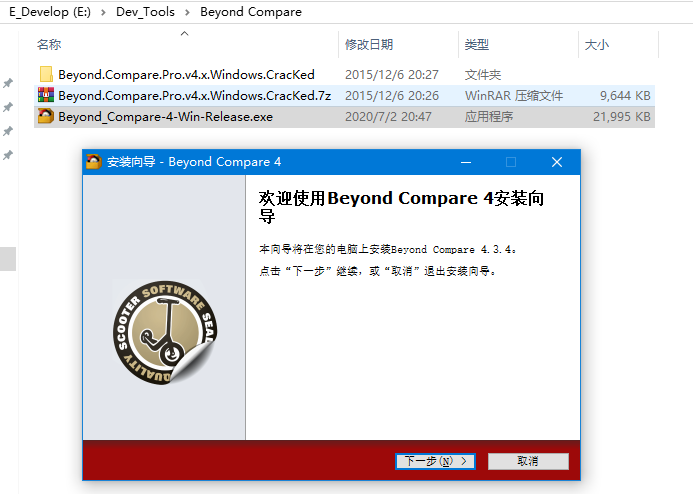Click the second pin icon in the left sidebar
Screen dimensions: 693x494
[x=8, y=107]
